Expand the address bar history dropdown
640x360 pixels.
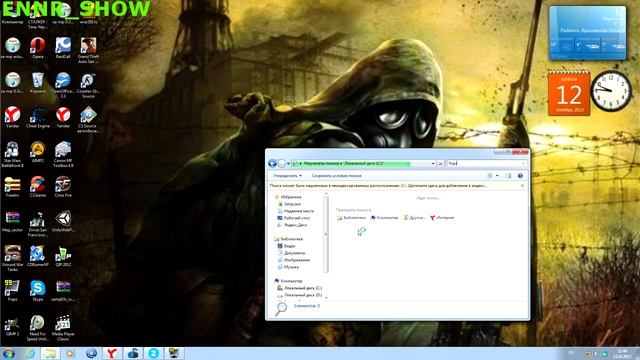[x=433, y=163]
